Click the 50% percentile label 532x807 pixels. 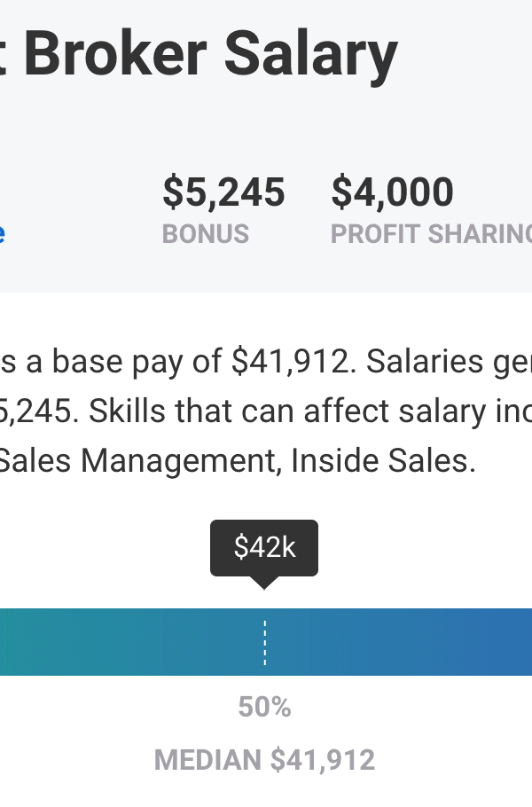pyautogui.click(x=264, y=707)
